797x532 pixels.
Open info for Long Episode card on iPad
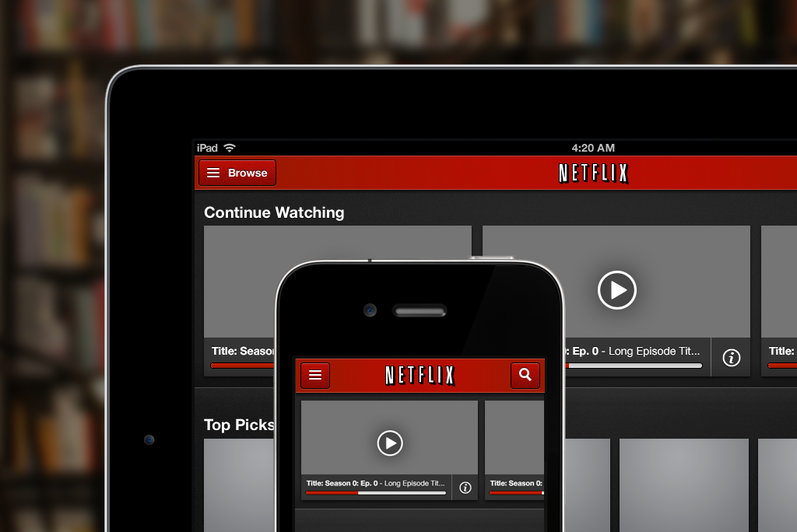click(731, 358)
